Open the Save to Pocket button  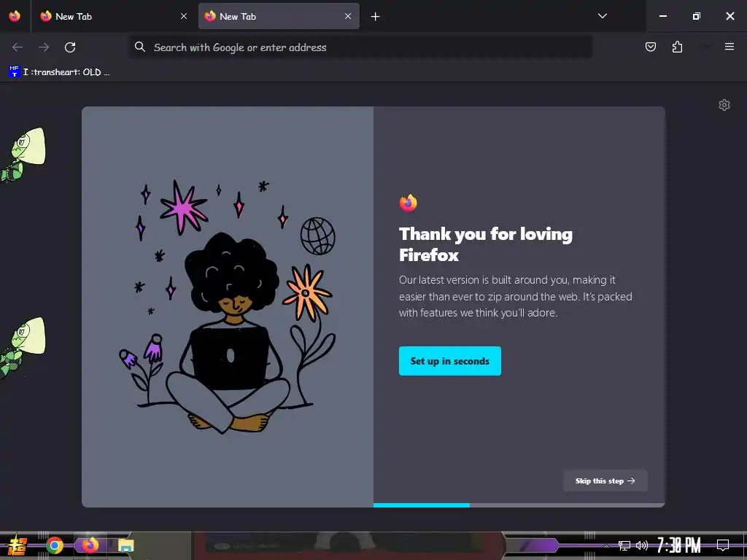coord(650,47)
